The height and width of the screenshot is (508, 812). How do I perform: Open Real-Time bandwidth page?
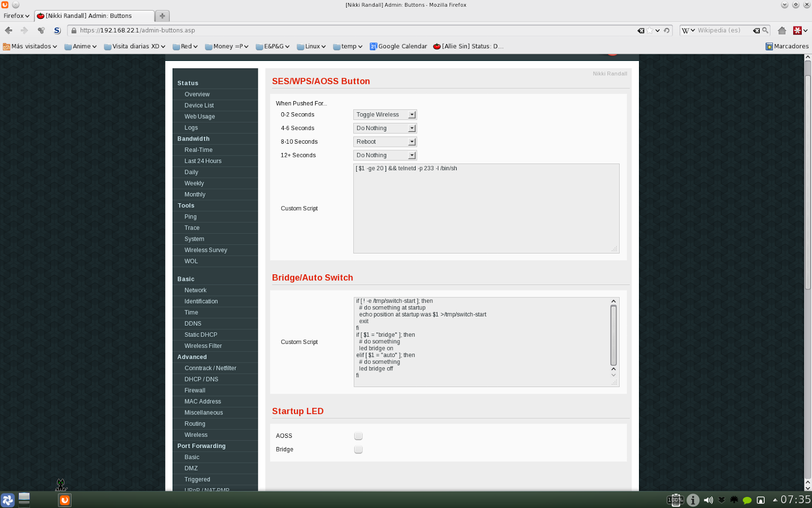click(198, 150)
